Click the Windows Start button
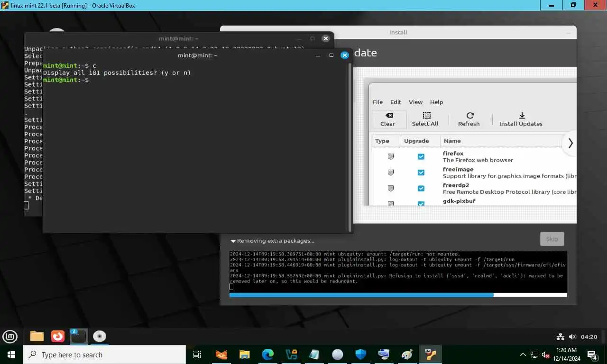 [11, 355]
